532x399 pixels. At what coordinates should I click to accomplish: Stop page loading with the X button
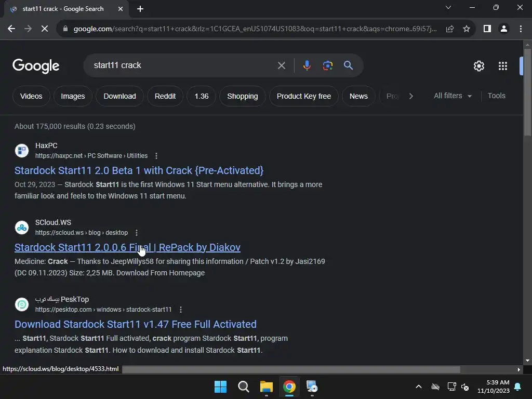tap(45, 29)
